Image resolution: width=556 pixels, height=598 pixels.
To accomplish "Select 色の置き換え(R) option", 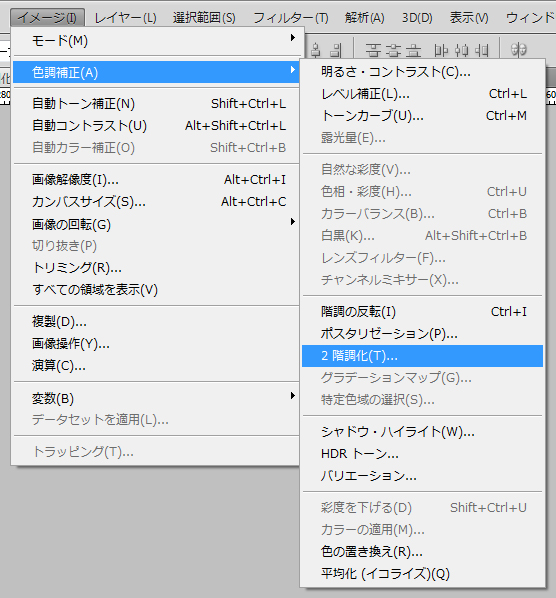I will (422, 551).
